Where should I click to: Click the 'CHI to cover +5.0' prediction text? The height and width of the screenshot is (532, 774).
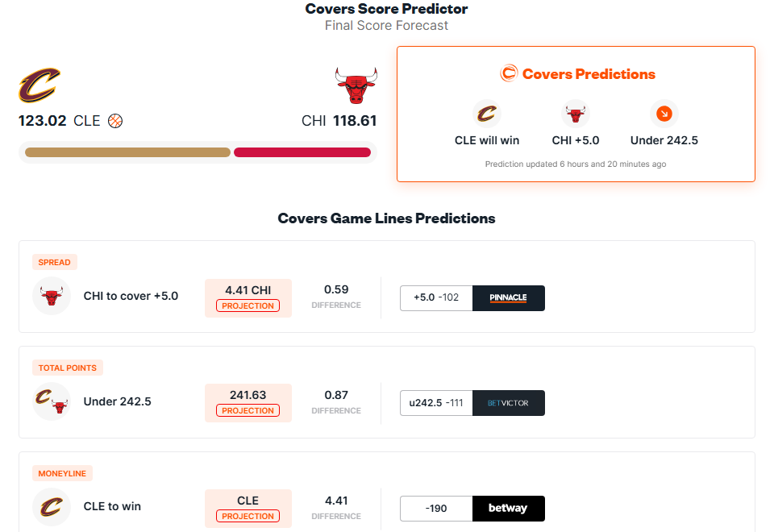(131, 297)
